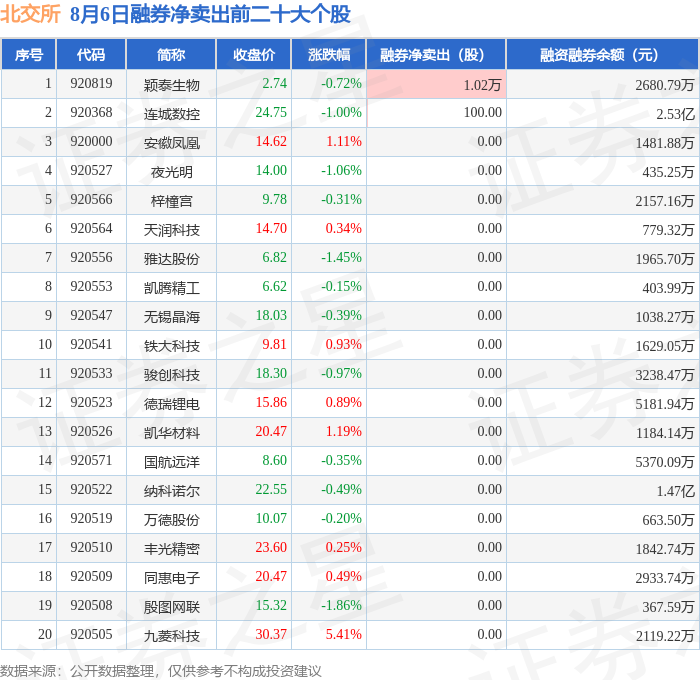This screenshot has height=680, width=700.
Task: Click the highlighted 1.02万 cell
Action: 436,84
